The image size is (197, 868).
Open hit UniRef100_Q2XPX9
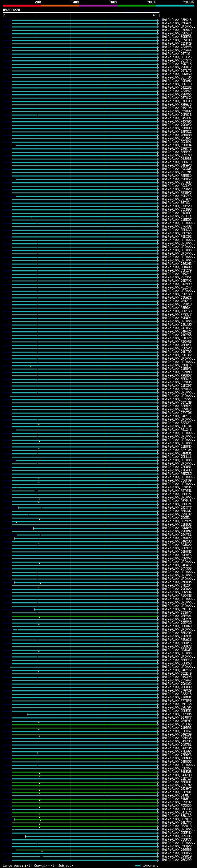pyautogui.click(x=177, y=43)
